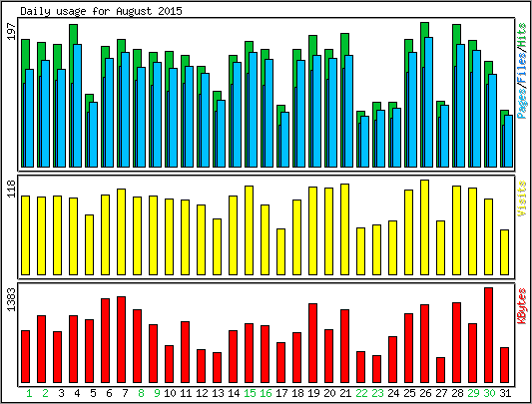532x404 pixels.
Task: Click the 118 axis value on the Visits chart
Action: (x=12, y=189)
